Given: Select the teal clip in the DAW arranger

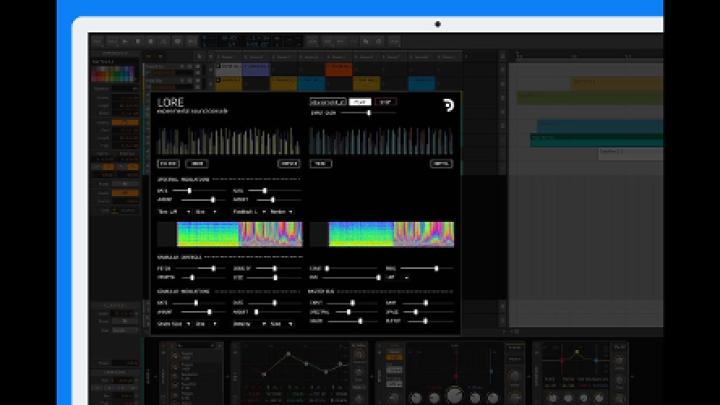Looking at the screenshot, I should 596,141.
